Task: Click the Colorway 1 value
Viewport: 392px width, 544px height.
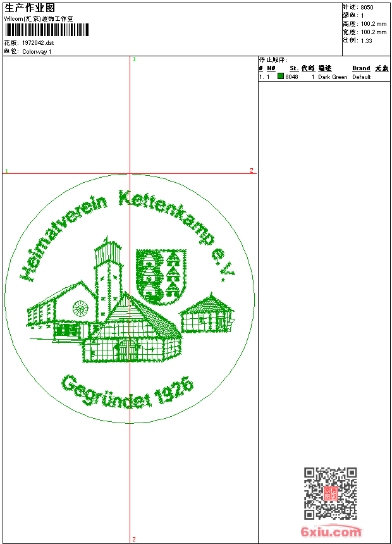Action: (x=37, y=52)
